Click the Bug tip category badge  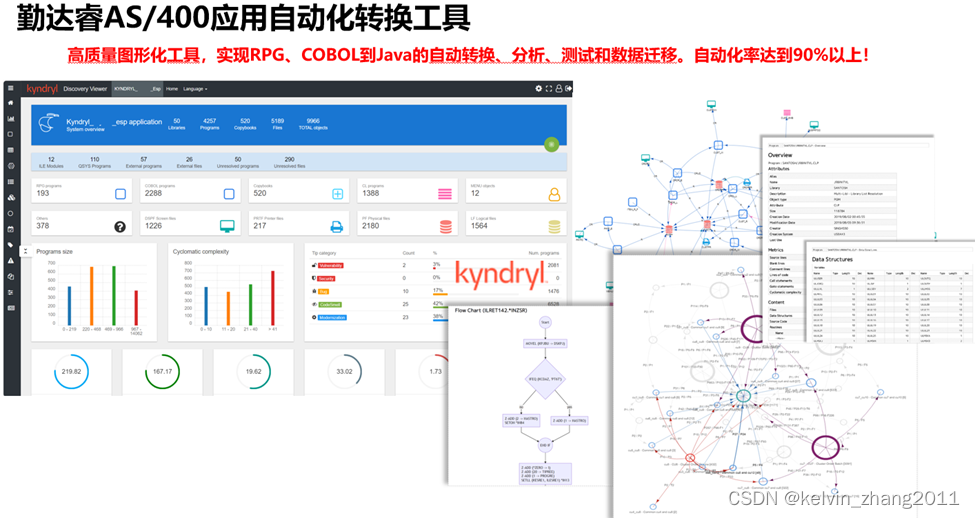coord(323,292)
